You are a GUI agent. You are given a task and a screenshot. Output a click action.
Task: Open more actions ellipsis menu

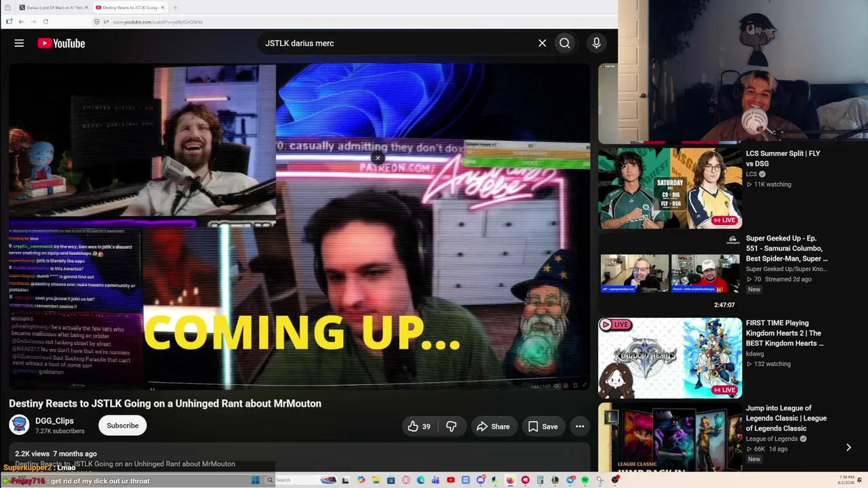(x=580, y=426)
